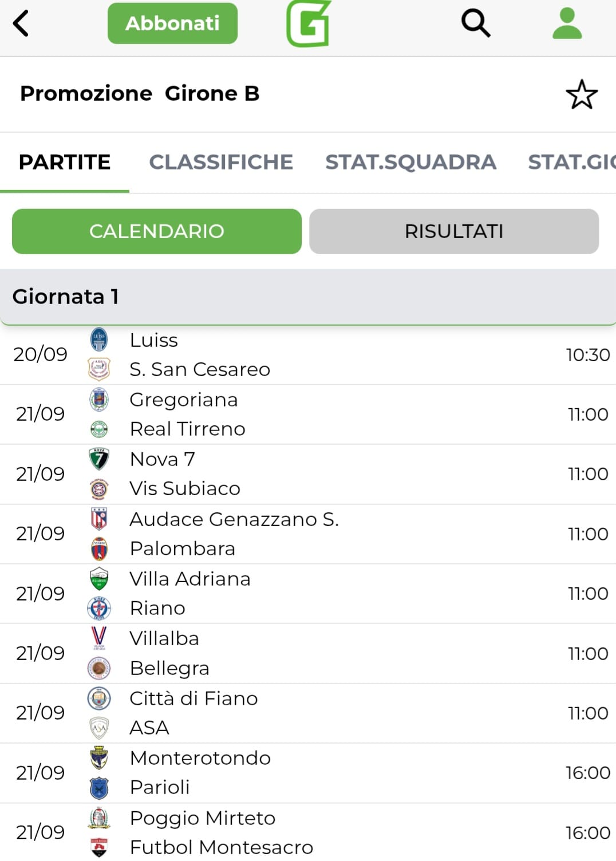Viewport: 616px width, 861px height.
Task: Toggle the favorite star for Promozione Girone B
Action: [582, 94]
